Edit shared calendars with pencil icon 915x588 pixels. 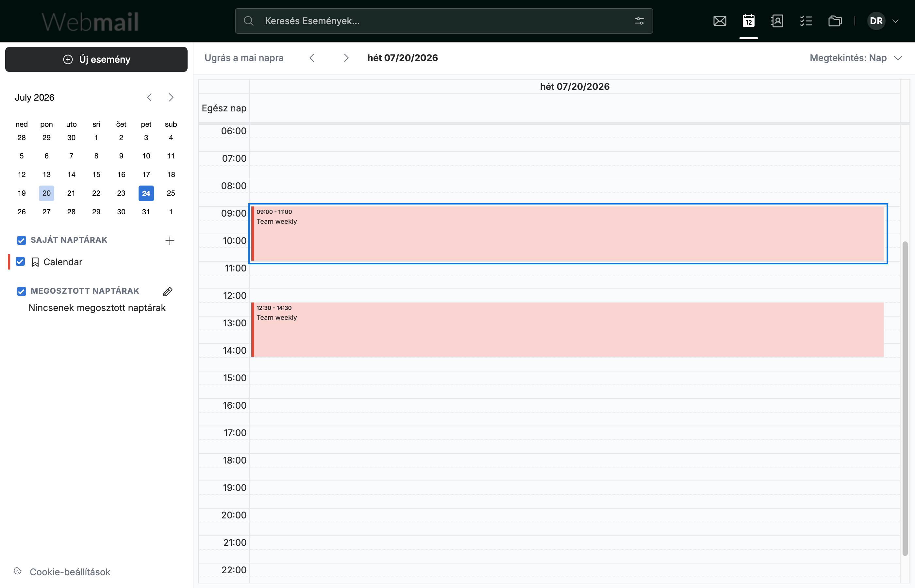[168, 292]
